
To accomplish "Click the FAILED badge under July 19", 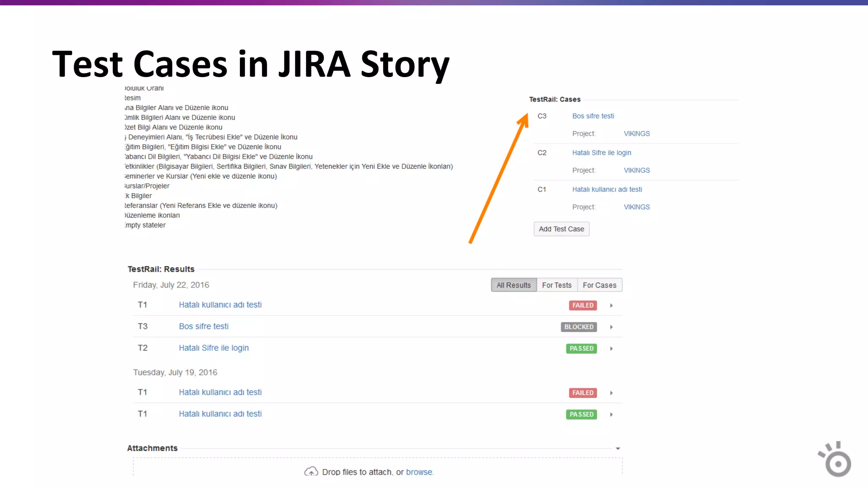I will pyautogui.click(x=583, y=393).
